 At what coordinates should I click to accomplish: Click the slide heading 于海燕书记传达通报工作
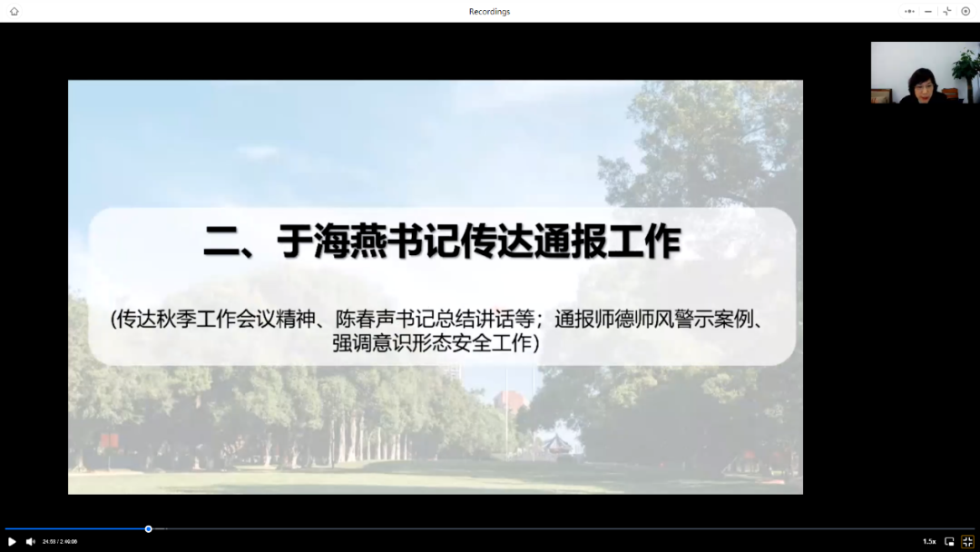(x=442, y=243)
